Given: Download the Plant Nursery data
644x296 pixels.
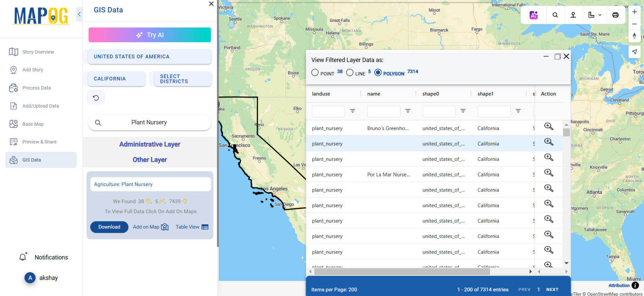Looking at the screenshot, I should (109, 227).
